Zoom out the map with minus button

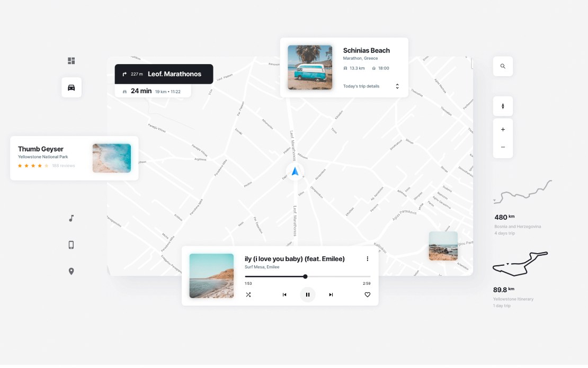[x=503, y=147]
